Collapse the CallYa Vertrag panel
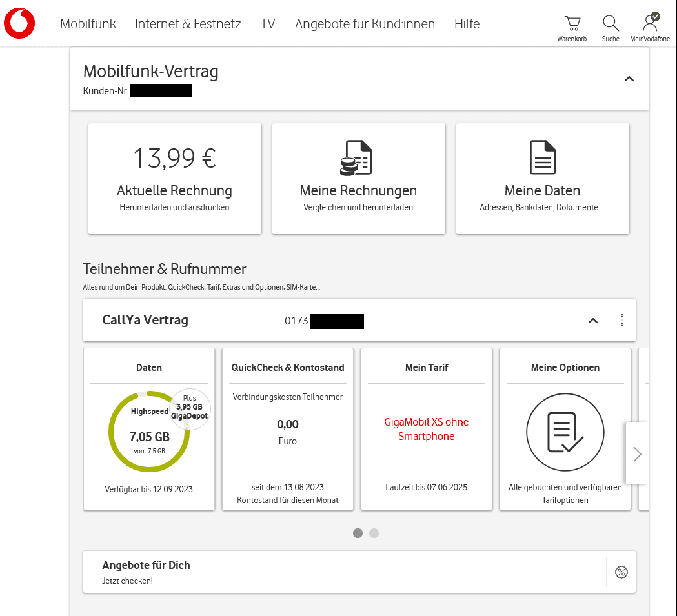The width and height of the screenshot is (677, 616). 593,321
